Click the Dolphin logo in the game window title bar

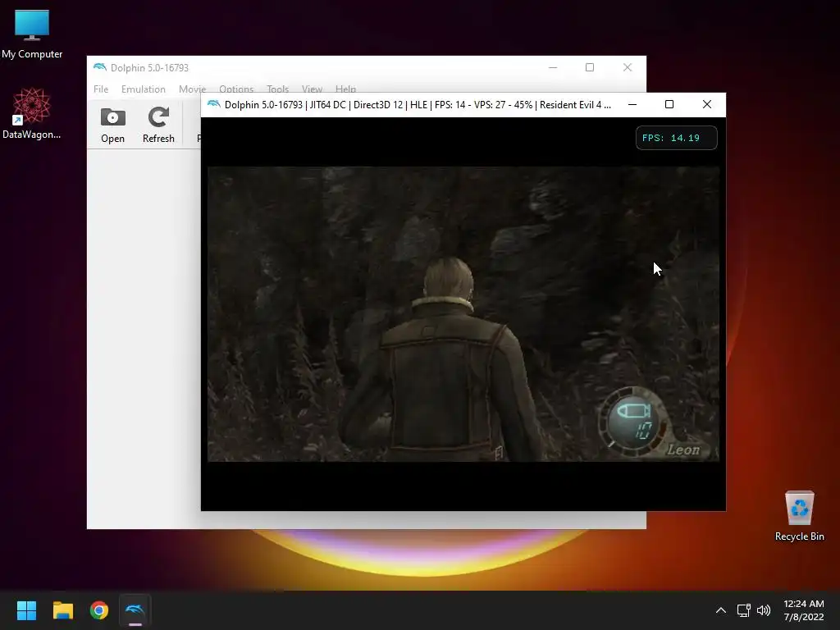pyautogui.click(x=214, y=104)
